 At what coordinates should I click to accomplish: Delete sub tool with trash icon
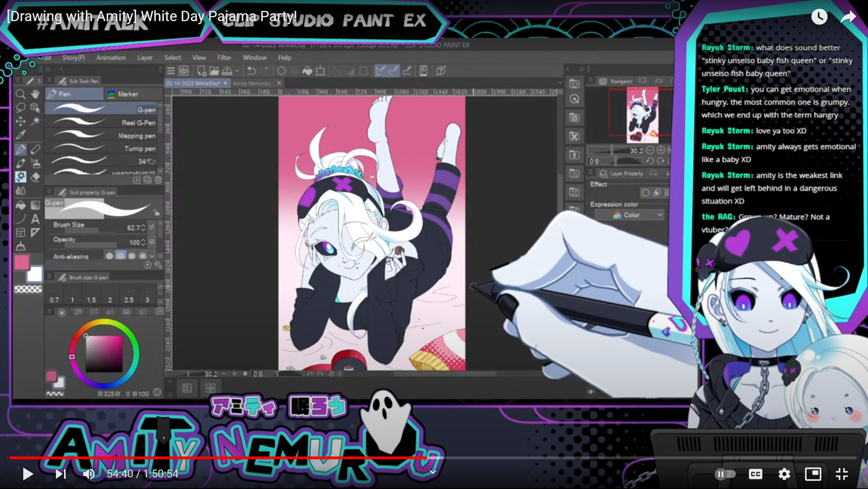(x=158, y=180)
